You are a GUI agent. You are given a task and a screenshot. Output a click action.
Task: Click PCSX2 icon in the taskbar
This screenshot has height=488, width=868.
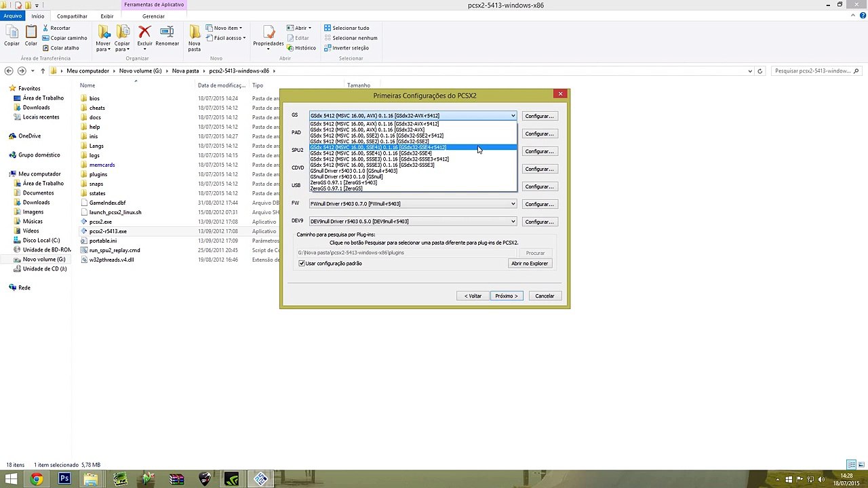point(260,479)
